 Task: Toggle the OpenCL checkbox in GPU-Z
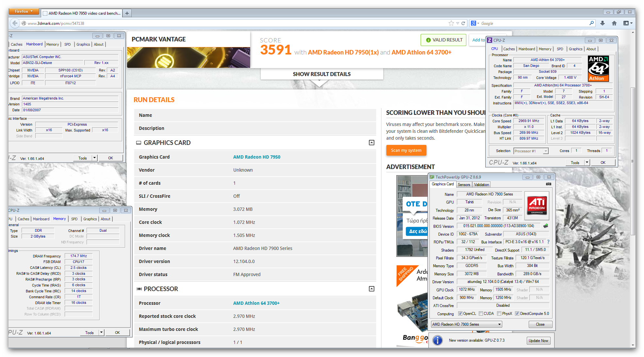click(x=460, y=314)
